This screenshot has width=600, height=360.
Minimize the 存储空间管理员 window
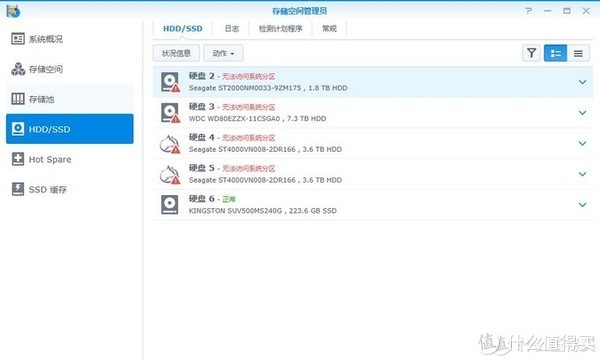[548, 11]
